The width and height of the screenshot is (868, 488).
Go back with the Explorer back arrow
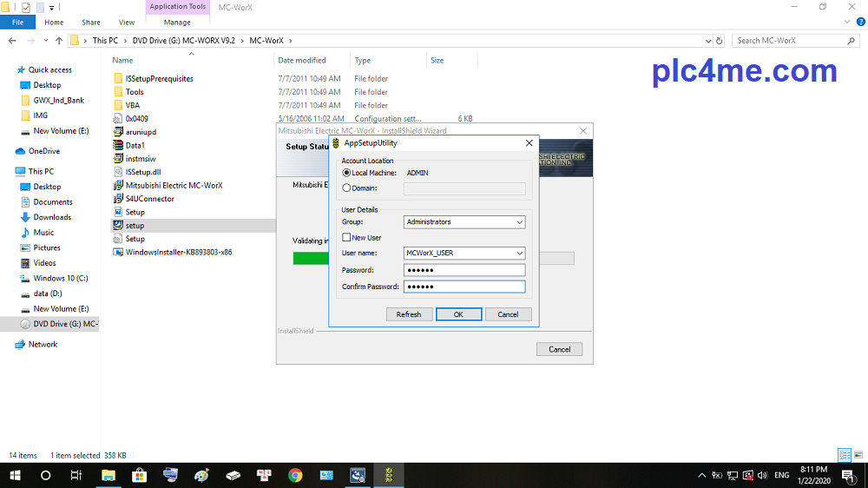pyautogui.click(x=12, y=41)
